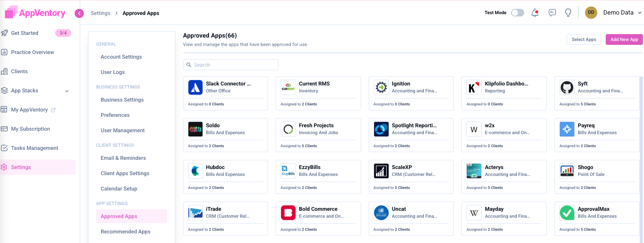Click the Ignition app icon
This screenshot has height=243, width=644.
(381, 87)
